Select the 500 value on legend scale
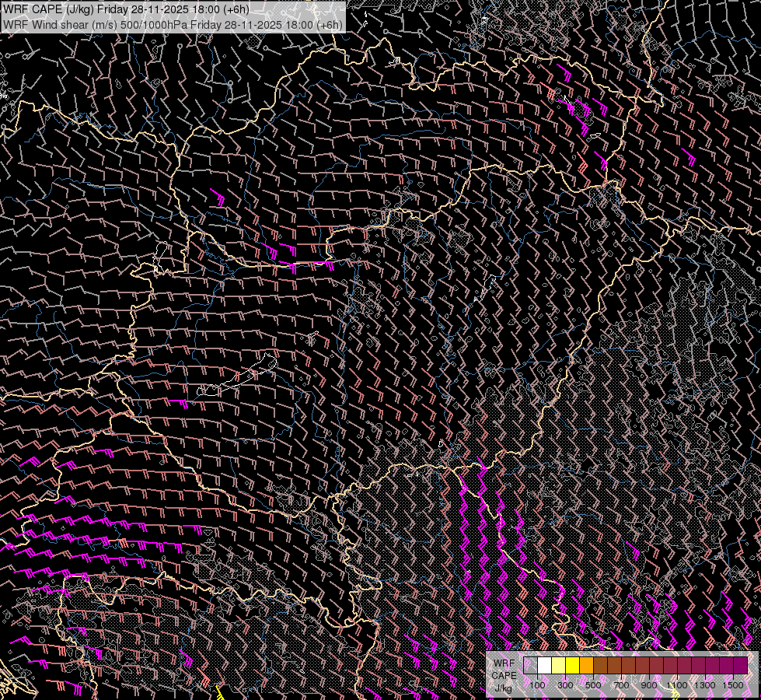 click(593, 685)
